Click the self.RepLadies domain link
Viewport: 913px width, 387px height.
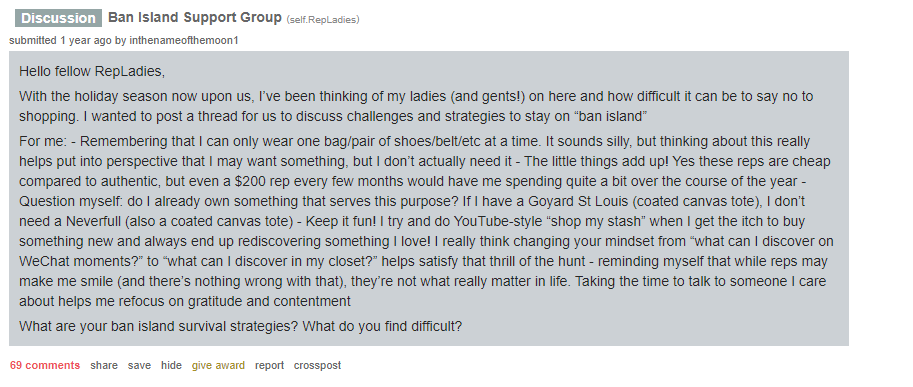pyautogui.click(x=323, y=20)
